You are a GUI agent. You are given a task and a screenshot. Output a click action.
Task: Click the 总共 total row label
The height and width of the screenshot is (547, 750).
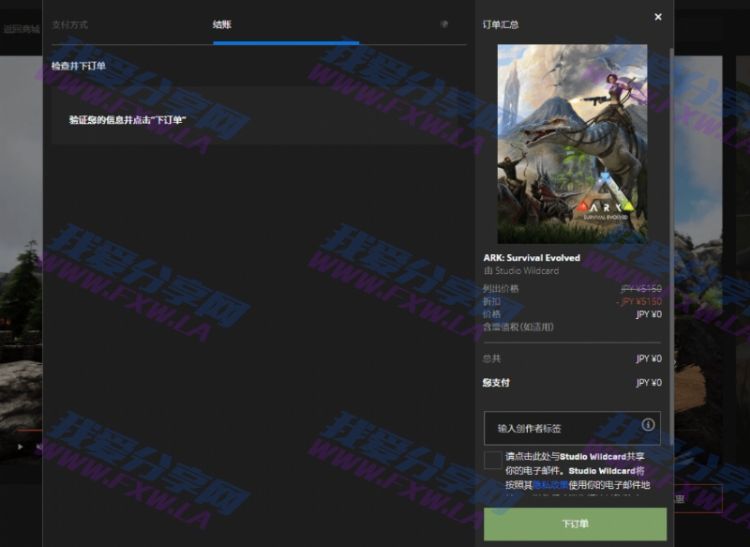point(492,359)
